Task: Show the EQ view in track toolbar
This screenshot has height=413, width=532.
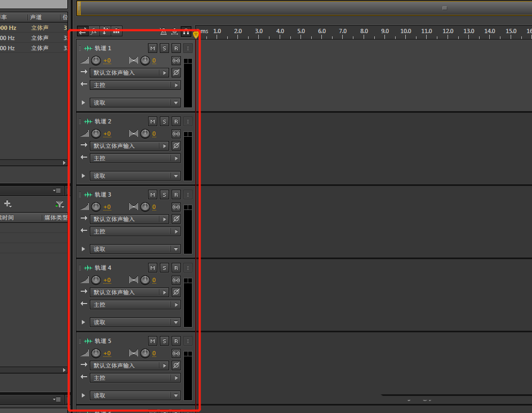Action: click(x=116, y=32)
